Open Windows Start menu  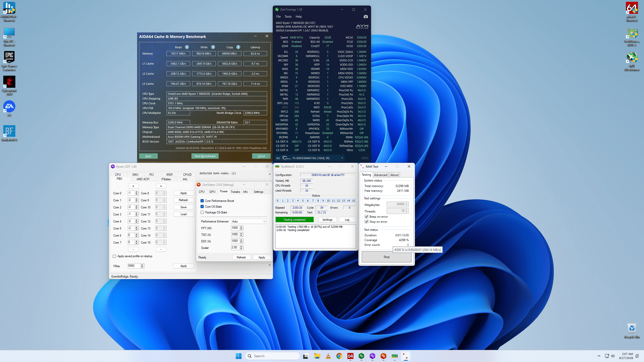tap(238, 356)
